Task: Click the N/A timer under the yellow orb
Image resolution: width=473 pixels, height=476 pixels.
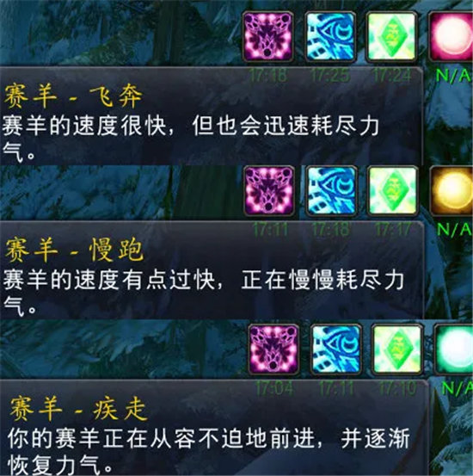Action: 454,230
